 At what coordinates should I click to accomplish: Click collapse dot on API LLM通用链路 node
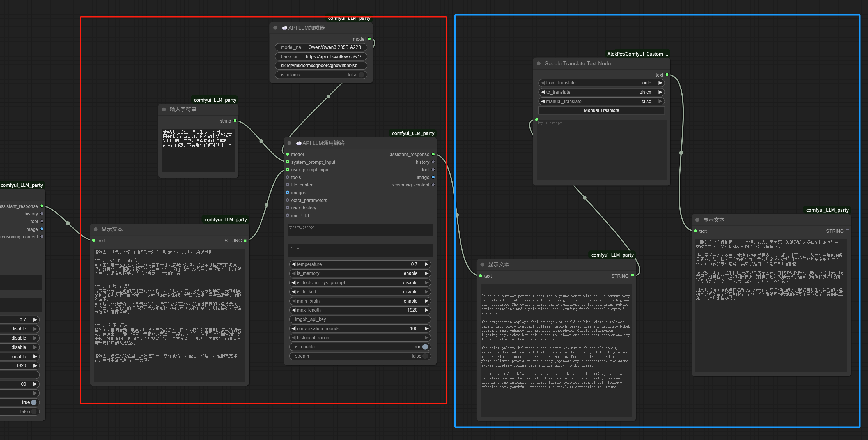[289, 143]
